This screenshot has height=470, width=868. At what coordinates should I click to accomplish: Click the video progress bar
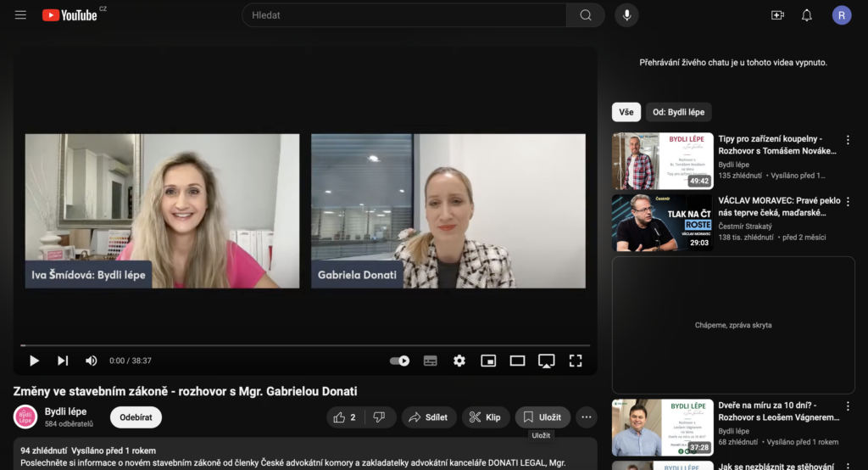click(305, 345)
